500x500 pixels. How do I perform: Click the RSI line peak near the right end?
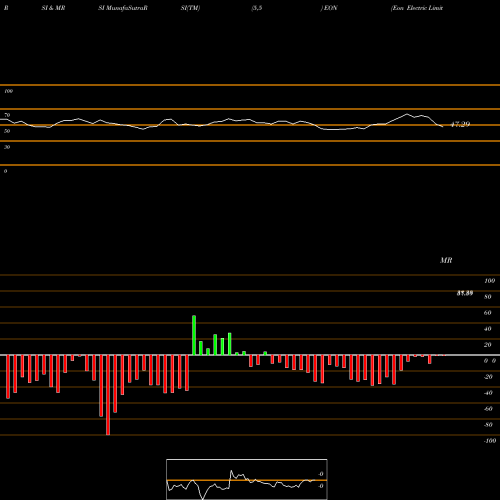[407, 114]
